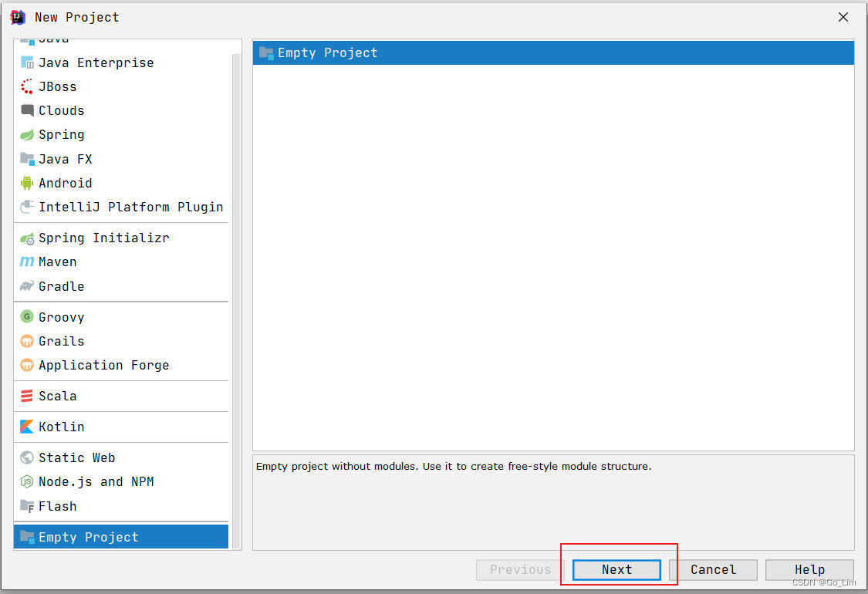
Task: Choose Grails project type
Action: click(x=120, y=341)
